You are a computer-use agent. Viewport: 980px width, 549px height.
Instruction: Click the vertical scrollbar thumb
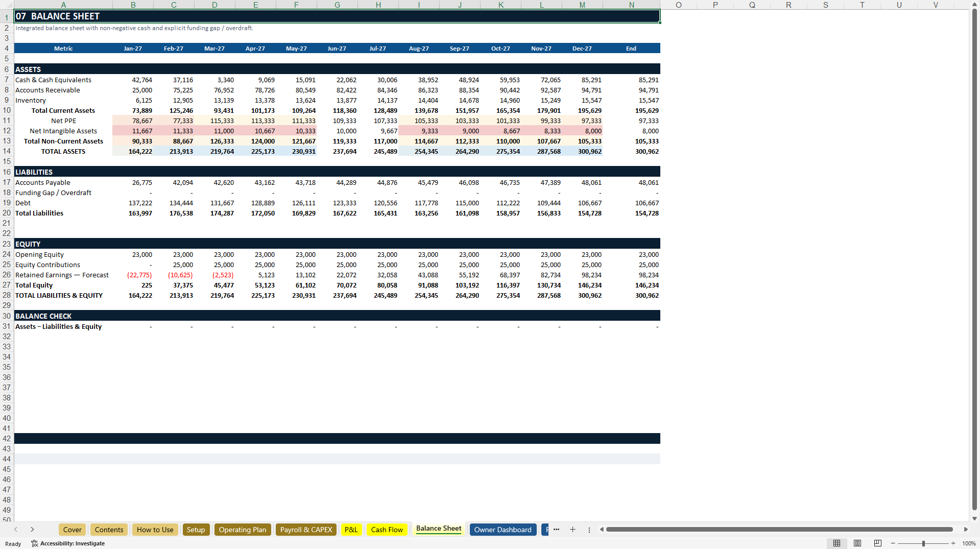point(974,259)
